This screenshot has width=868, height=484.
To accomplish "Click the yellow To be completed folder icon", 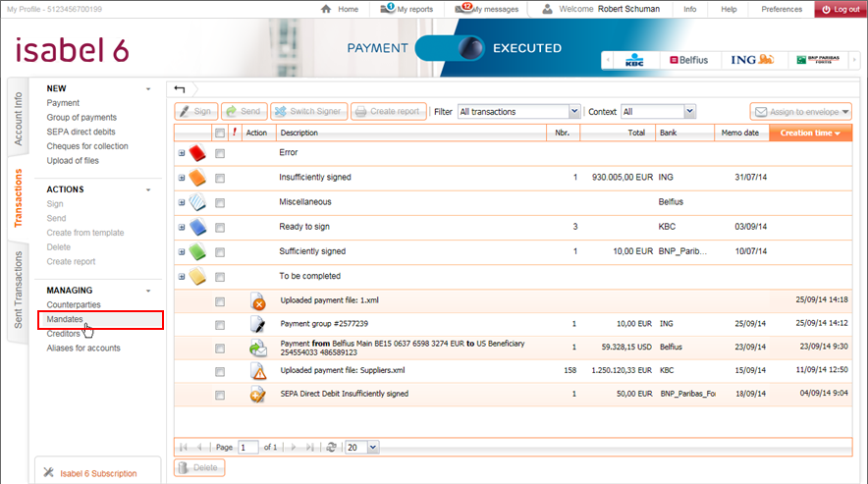I will [197, 276].
